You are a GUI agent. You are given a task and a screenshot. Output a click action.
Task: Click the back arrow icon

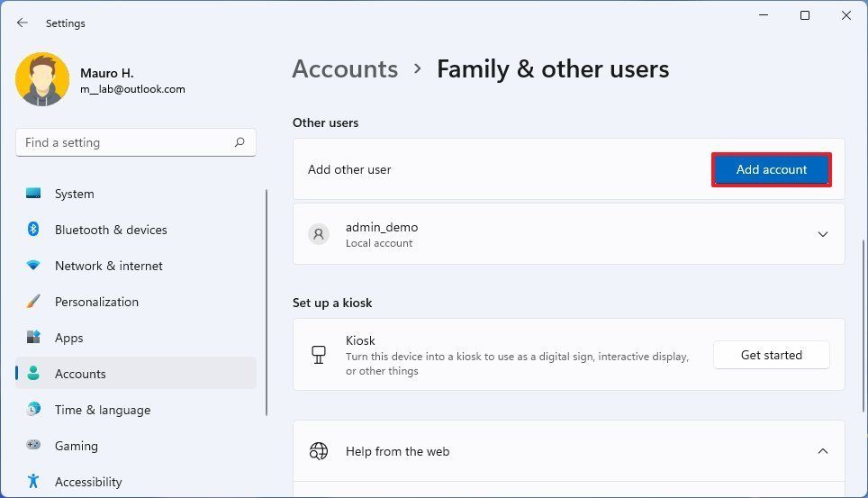click(x=23, y=23)
